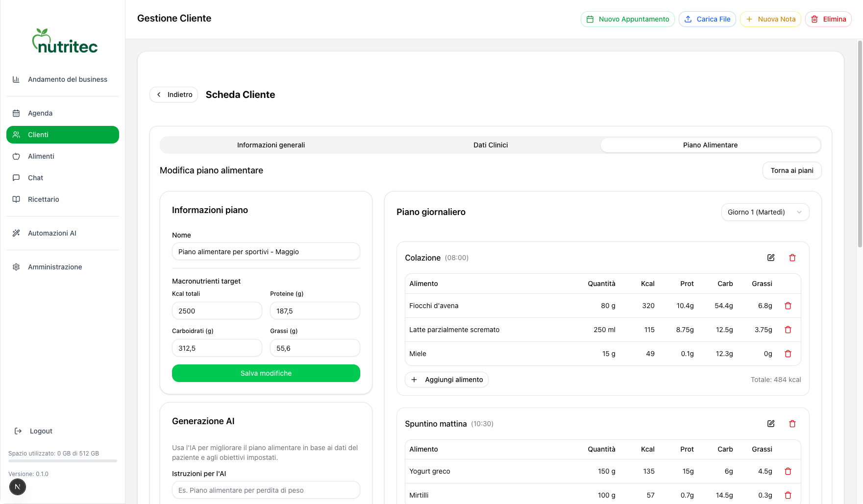Save with Salva modifiche button

point(266,373)
